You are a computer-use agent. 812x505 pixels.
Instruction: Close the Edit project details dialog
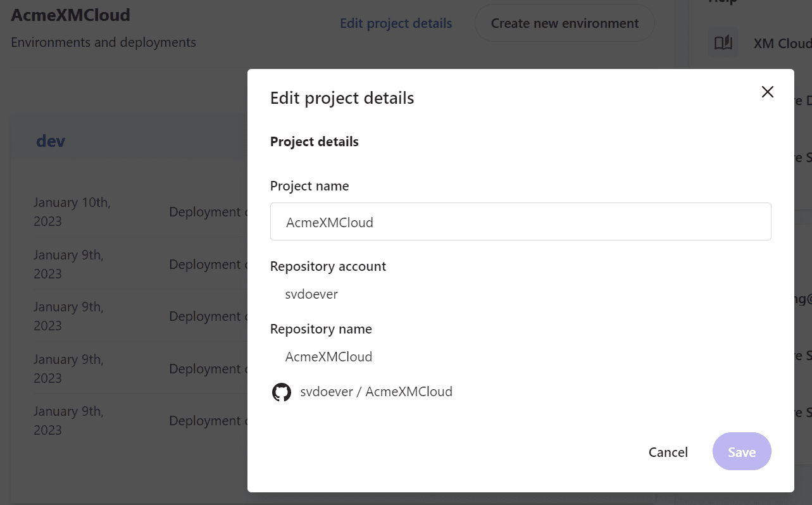767,92
